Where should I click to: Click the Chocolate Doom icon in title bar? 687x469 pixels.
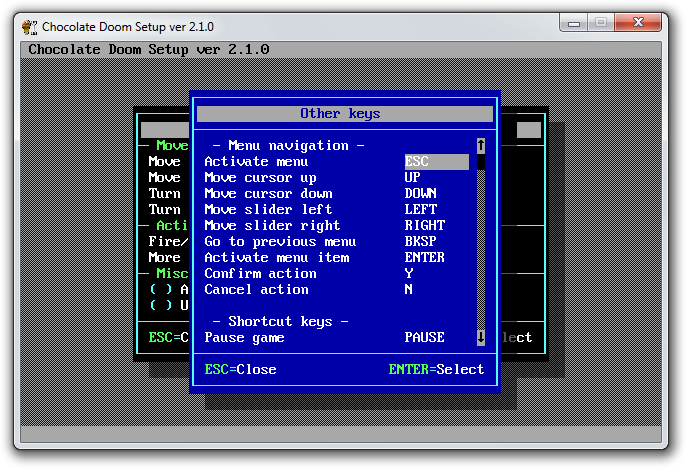pos(29,26)
